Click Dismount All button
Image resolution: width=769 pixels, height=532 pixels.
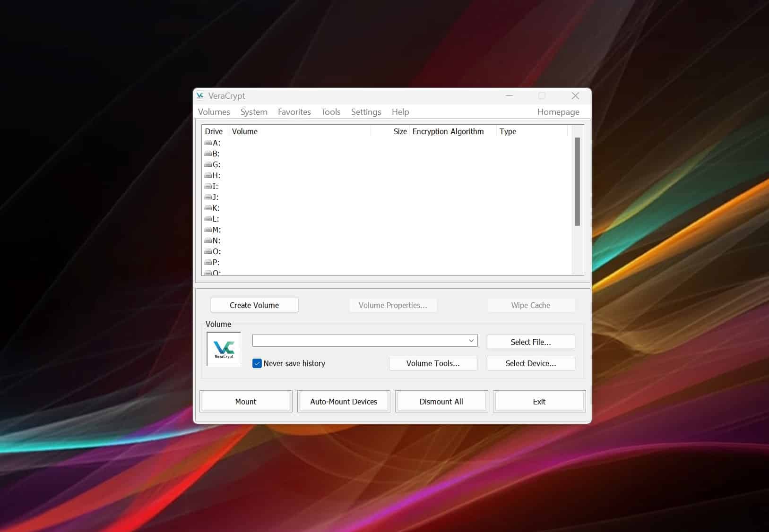(441, 402)
